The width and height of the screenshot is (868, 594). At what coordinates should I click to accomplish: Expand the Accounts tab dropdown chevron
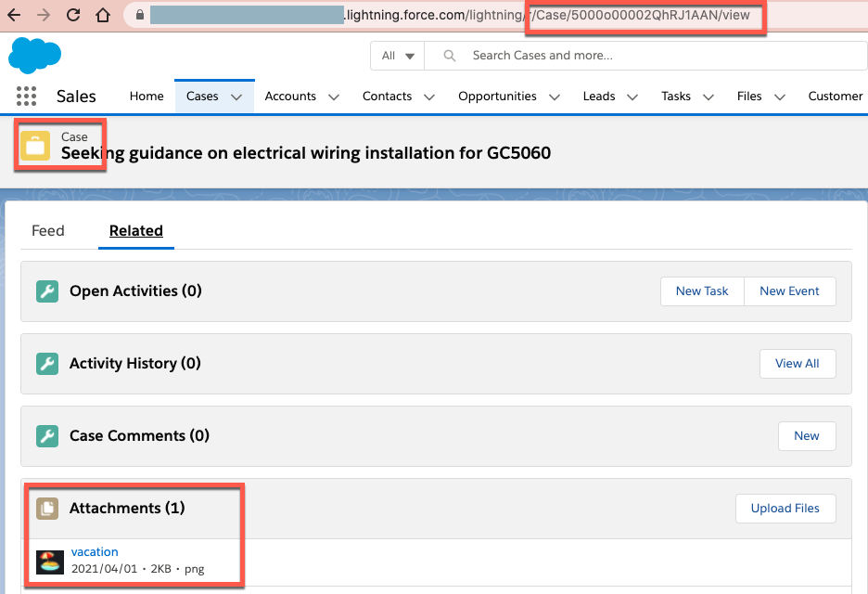coord(334,97)
